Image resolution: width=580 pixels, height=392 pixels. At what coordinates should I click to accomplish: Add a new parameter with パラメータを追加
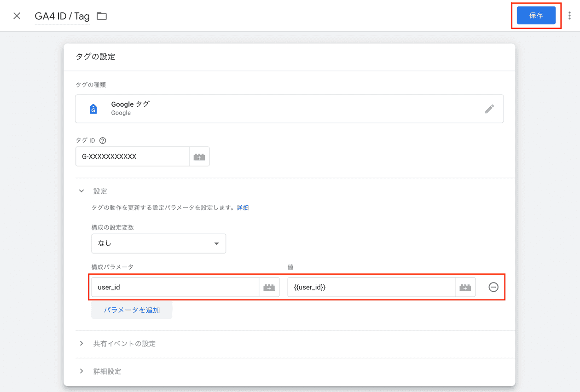click(132, 310)
